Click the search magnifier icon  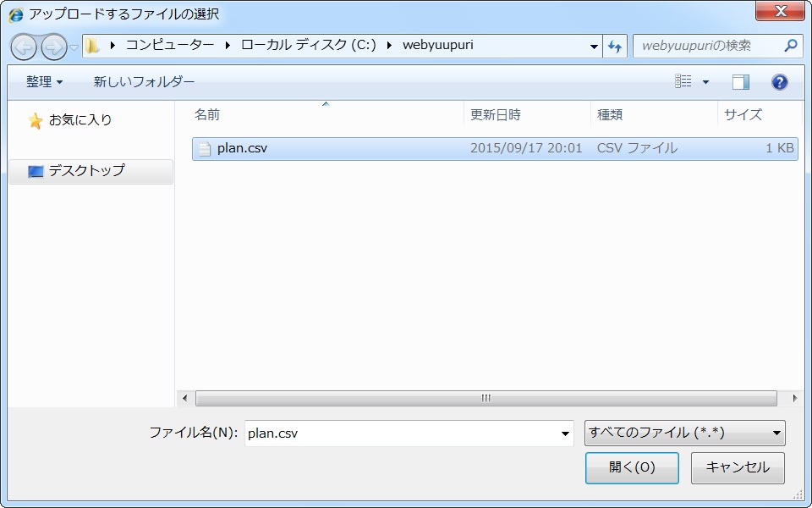click(791, 46)
